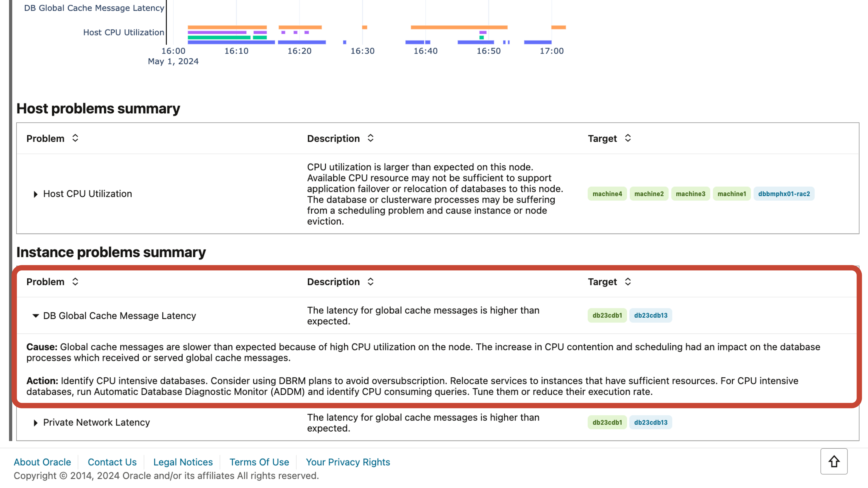Sort the Problem column in Host problems summary
This screenshot has height=488, width=868.
75,138
